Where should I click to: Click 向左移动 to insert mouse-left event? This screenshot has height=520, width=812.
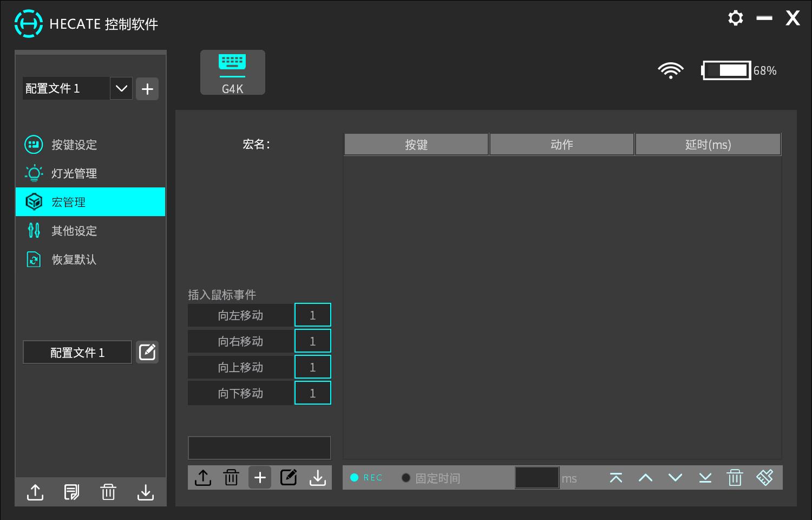point(241,315)
